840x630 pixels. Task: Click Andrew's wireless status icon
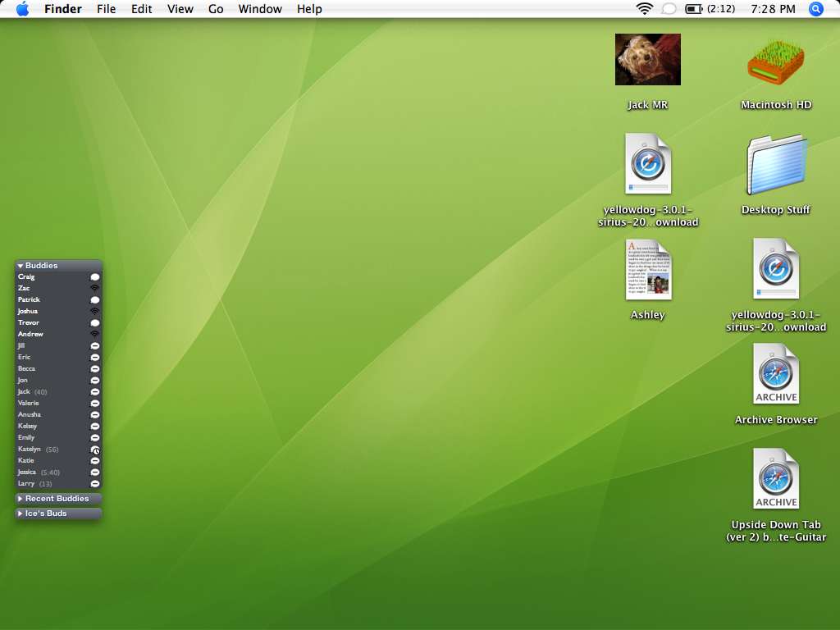(95, 335)
